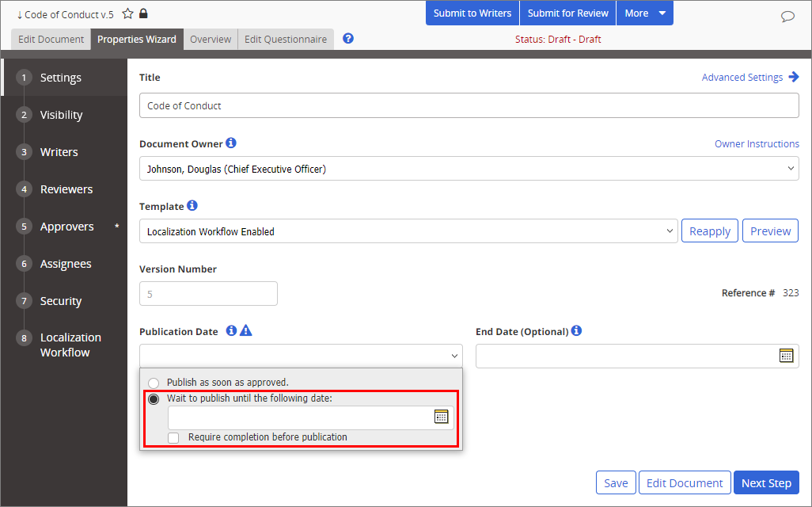Click the Version Number field

point(208,294)
